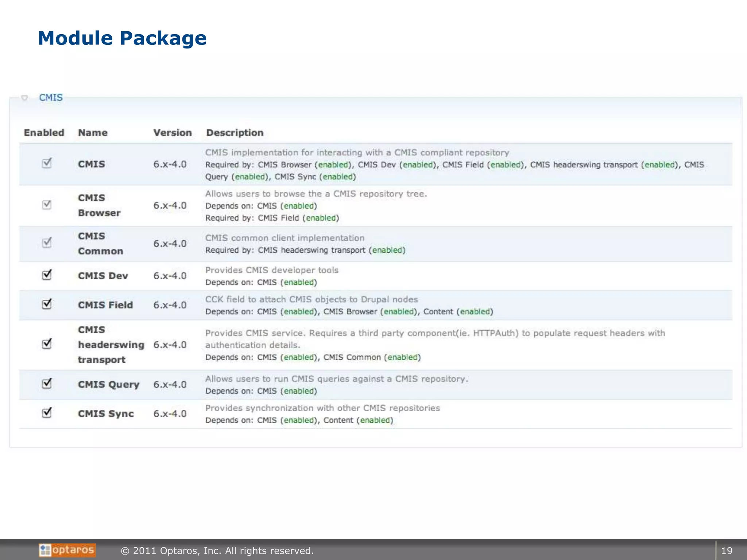Click 'Provides synchronization with other CMIS repositories'
This screenshot has height=560, width=747.
coord(322,408)
